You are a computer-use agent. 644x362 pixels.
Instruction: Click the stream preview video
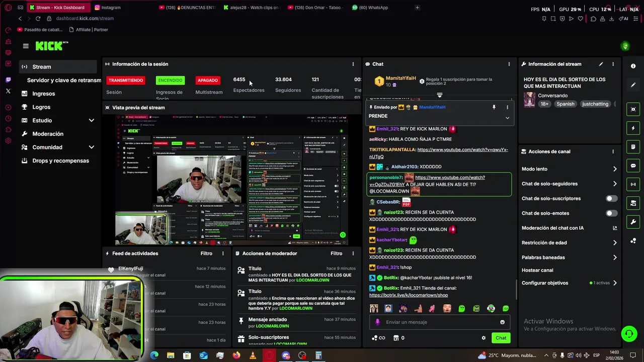(231, 180)
